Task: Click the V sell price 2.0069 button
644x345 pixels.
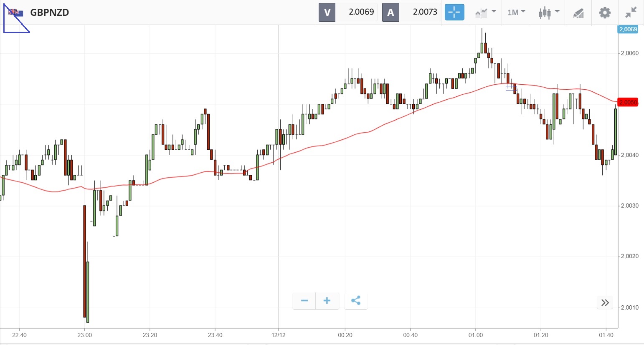Action: click(x=348, y=13)
